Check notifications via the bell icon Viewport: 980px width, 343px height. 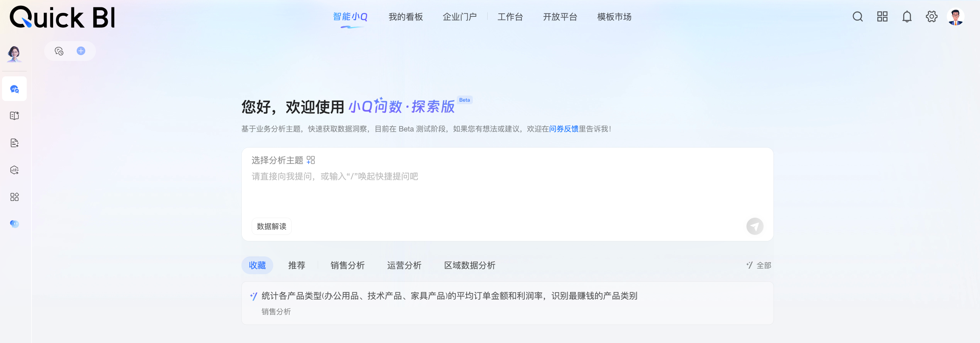click(907, 17)
